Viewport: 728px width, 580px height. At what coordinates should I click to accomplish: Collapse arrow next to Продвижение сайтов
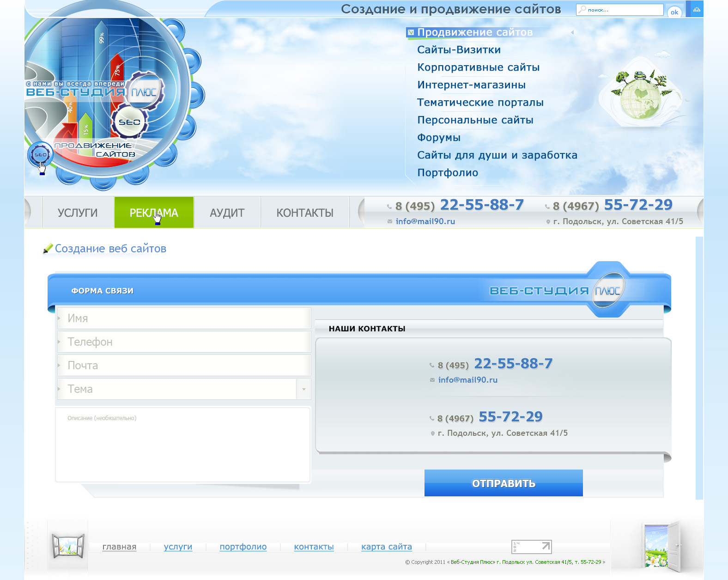click(572, 32)
